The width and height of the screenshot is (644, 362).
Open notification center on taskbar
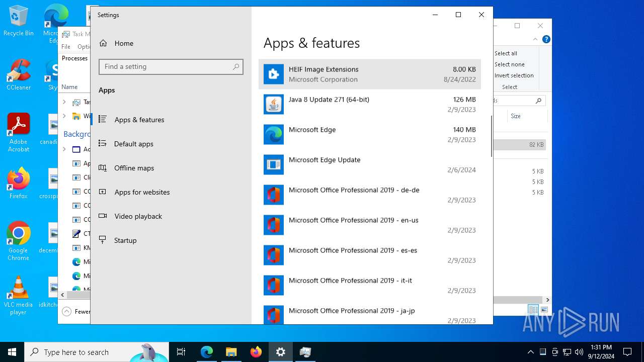click(x=627, y=352)
